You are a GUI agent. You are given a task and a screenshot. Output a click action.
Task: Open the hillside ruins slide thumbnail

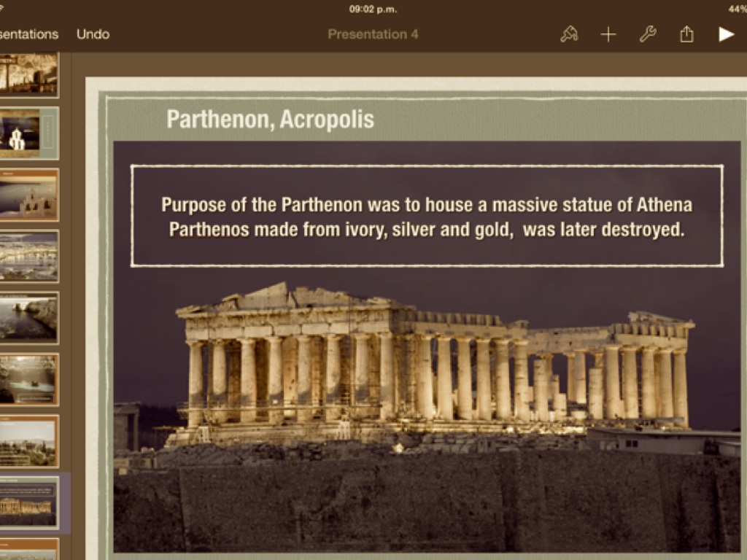pos(28,442)
